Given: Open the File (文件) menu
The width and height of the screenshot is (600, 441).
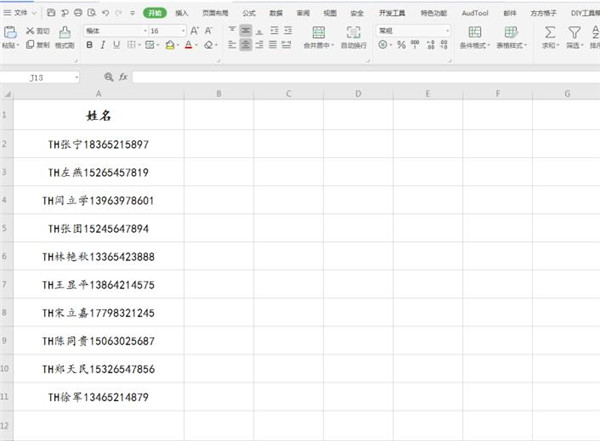Looking at the screenshot, I should pyautogui.click(x=20, y=13).
